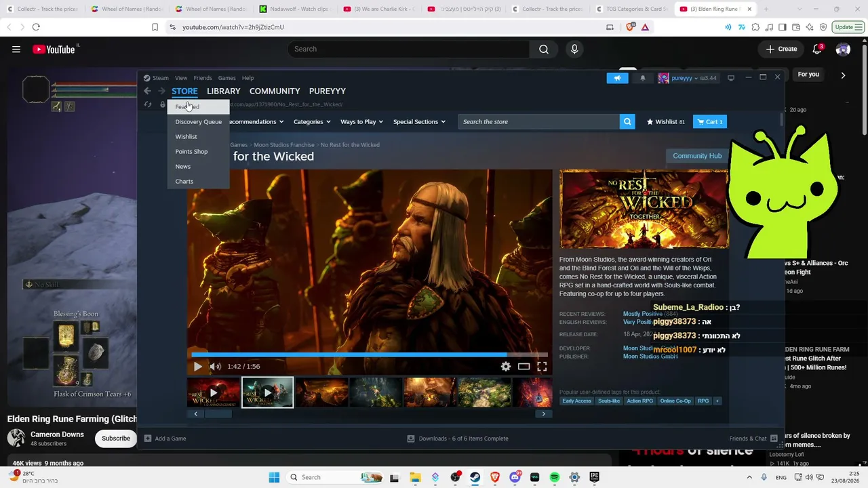This screenshot has height=488, width=868.
Task: Click Add a Game plus icon
Action: tap(148, 439)
